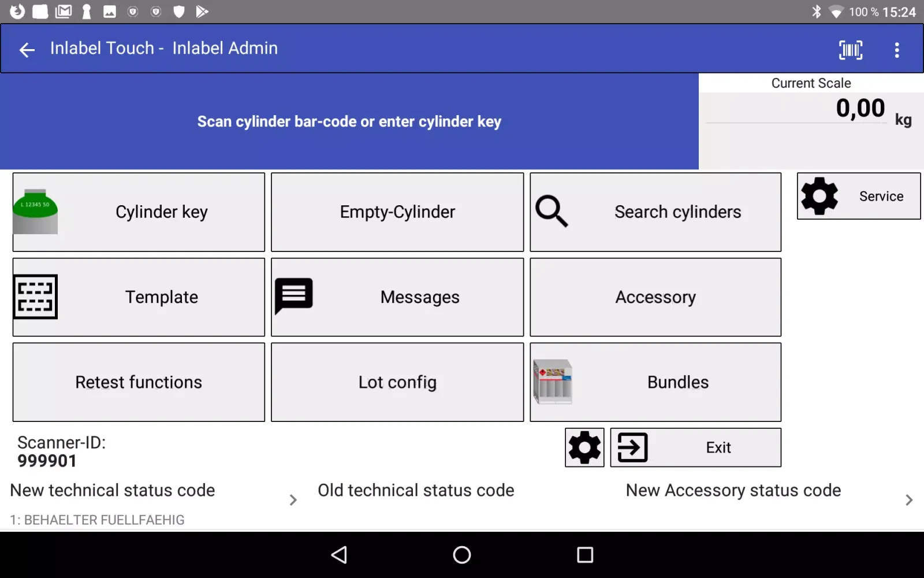The height and width of the screenshot is (578, 924).
Task: Tap Android home circle button
Action: pos(462,555)
